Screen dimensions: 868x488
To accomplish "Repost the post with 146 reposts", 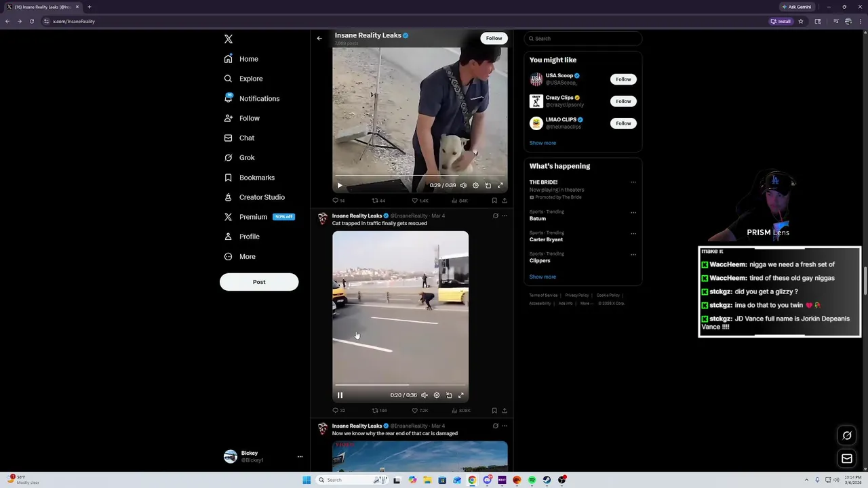I will (x=379, y=411).
